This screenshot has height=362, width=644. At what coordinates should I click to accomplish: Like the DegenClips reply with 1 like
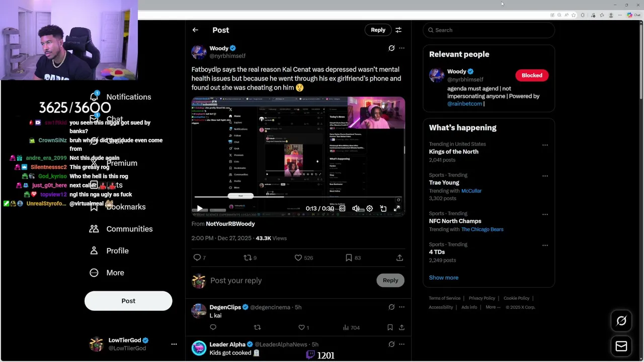[301, 327]
